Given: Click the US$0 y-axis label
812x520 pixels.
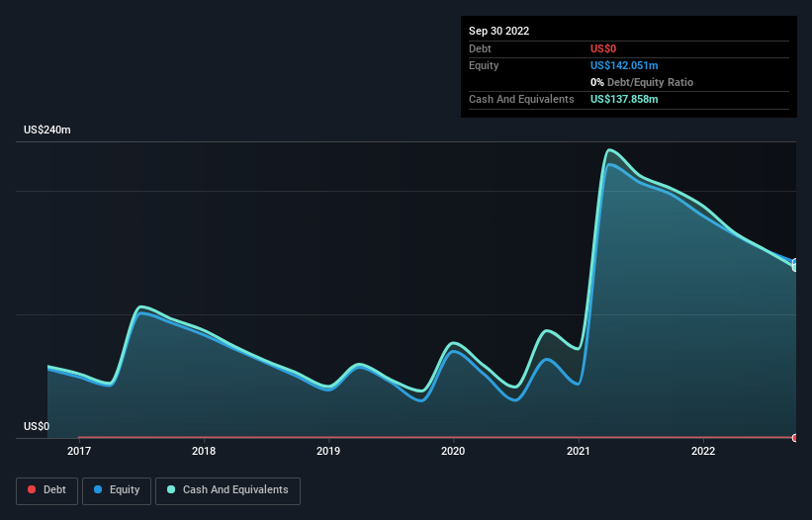Looking at the screenshot, I should tap(37, 426).
